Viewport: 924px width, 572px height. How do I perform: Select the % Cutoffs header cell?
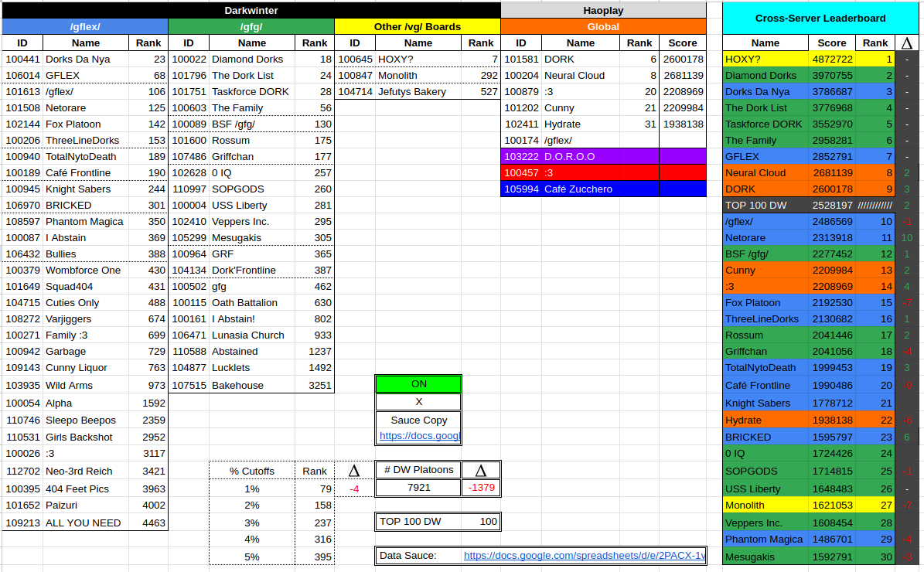click(x=251, y=472)
